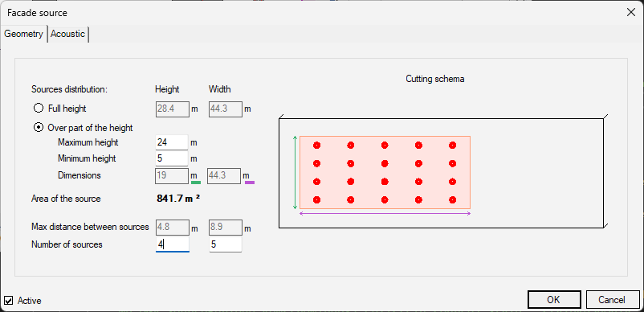The image size is (644, 312).
Task: Focus the Number of sources width field
Action: [225, 244]
